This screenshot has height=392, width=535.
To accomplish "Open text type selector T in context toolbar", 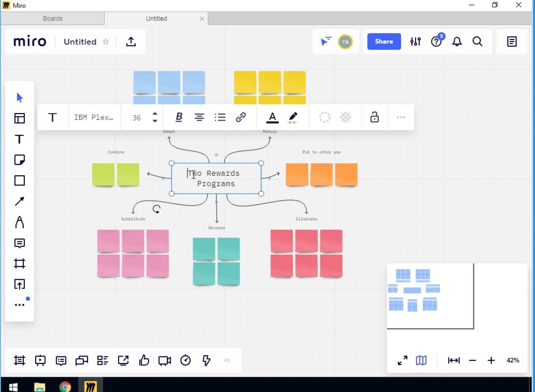I will pyautogui.click(x=52, y=117).
